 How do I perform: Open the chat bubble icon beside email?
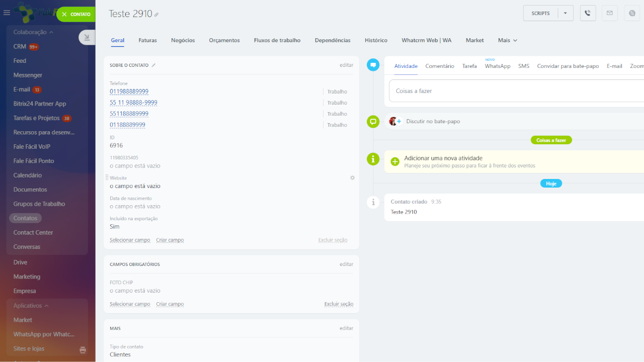tap(632, 13)
